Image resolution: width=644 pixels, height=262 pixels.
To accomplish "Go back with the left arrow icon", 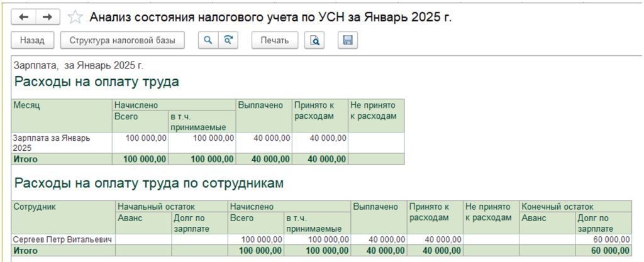I will tap(24, 17).
